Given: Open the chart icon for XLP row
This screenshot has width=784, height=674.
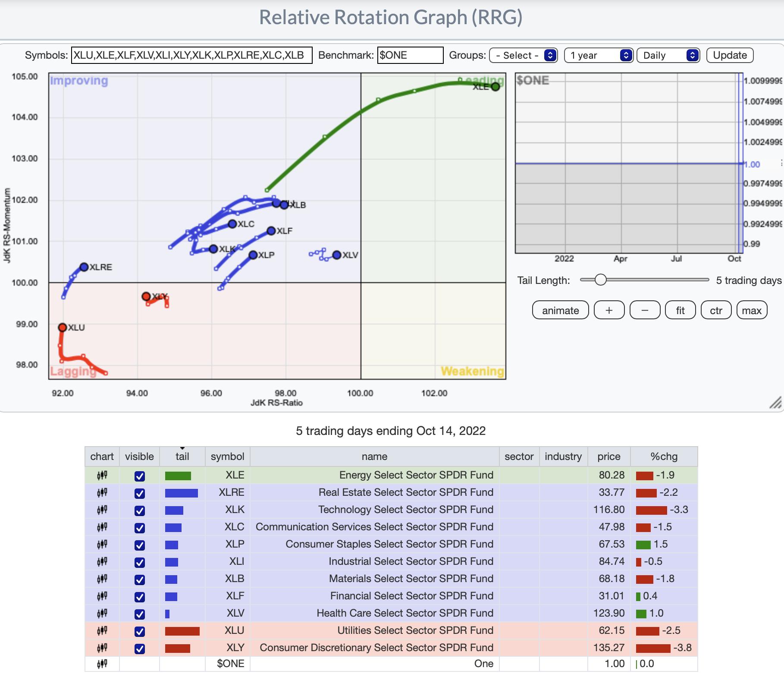Looking at the screenshot, I should [x=102, y=545].
